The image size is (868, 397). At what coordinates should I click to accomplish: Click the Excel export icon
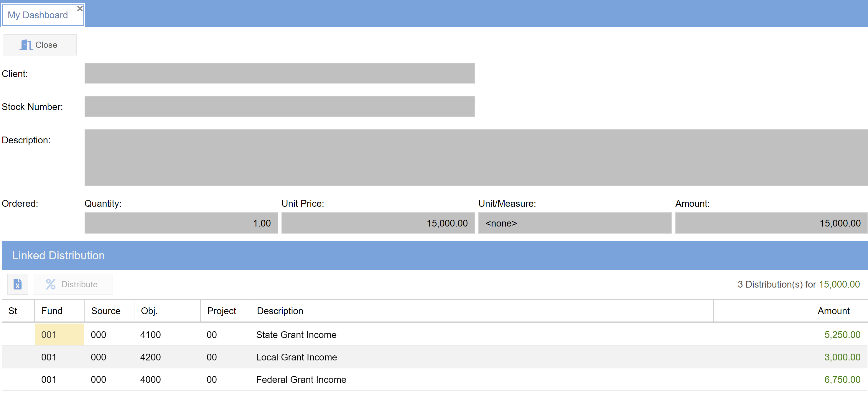point(17,284)
